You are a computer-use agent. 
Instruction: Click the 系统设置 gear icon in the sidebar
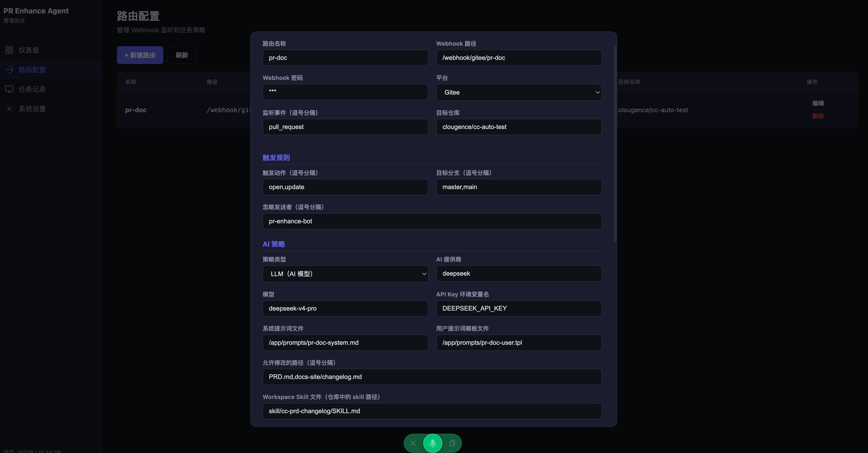pos(9,109)
